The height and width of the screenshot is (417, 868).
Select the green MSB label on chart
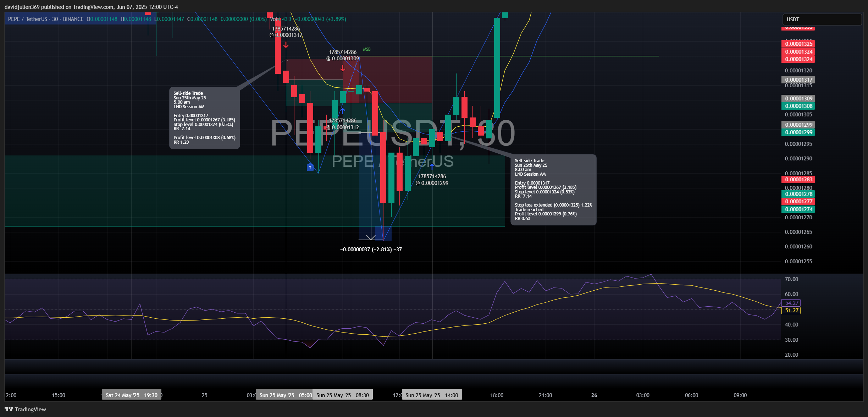point(367,49)
